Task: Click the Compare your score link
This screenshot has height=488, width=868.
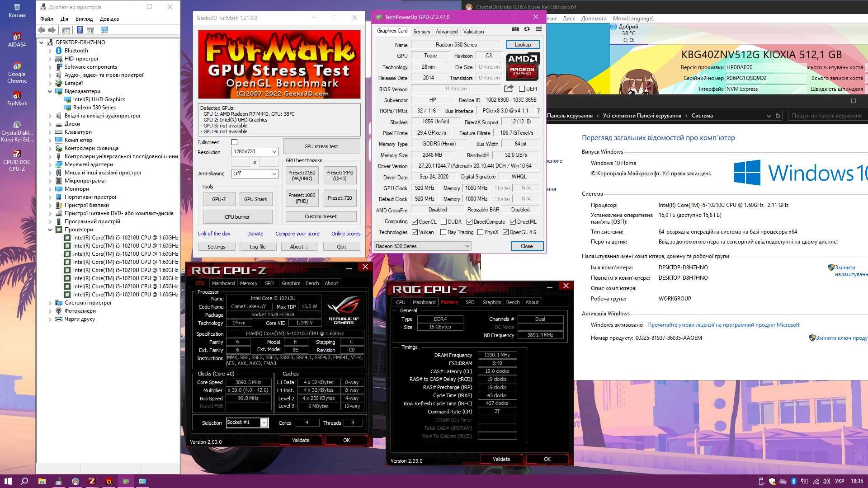Action: [298, 233]
